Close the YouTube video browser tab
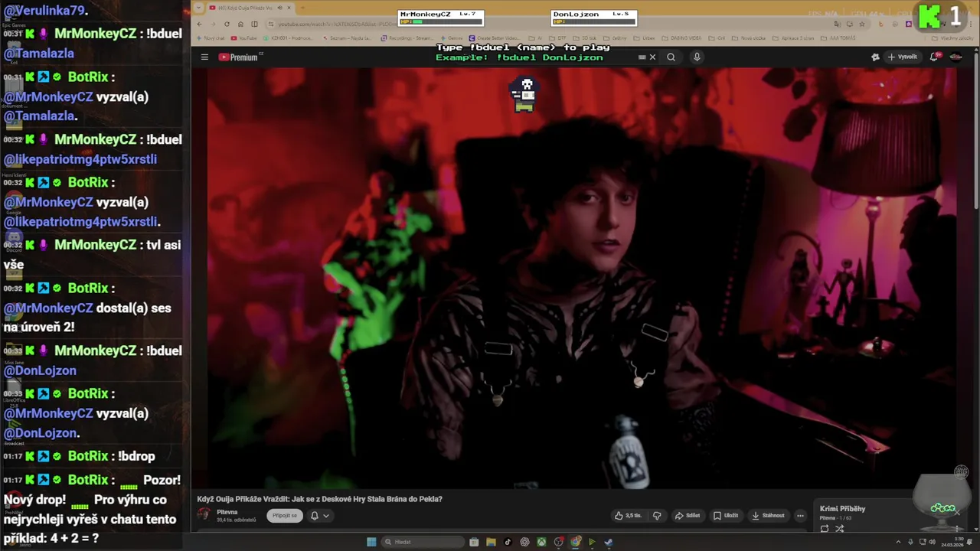The height and width of the screenshot is (551, 980). [x=289, y=8]
